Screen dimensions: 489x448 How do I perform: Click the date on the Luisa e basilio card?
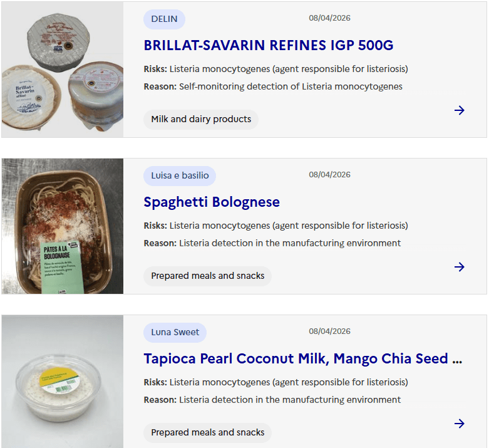click(x=329, y=175)
